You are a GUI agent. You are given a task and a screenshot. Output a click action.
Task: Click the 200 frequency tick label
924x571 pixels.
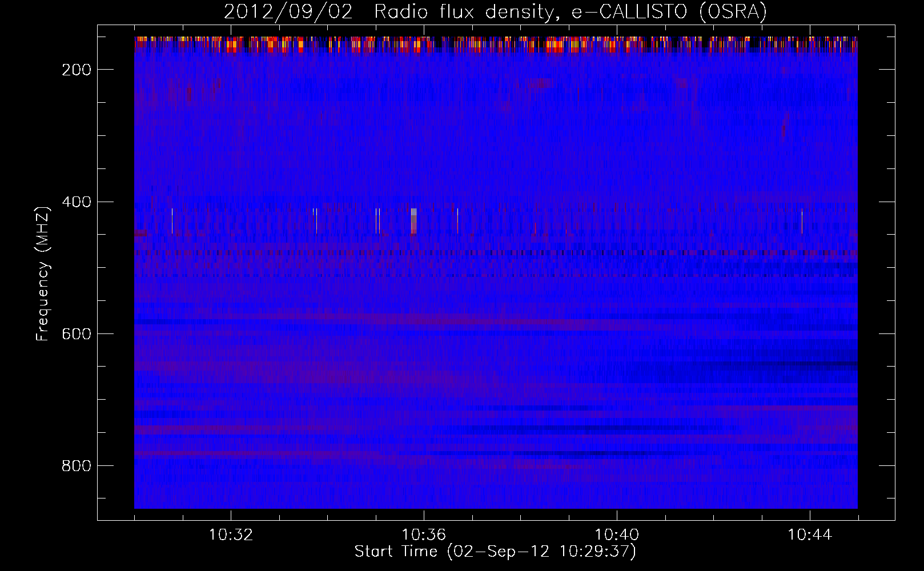77,70
